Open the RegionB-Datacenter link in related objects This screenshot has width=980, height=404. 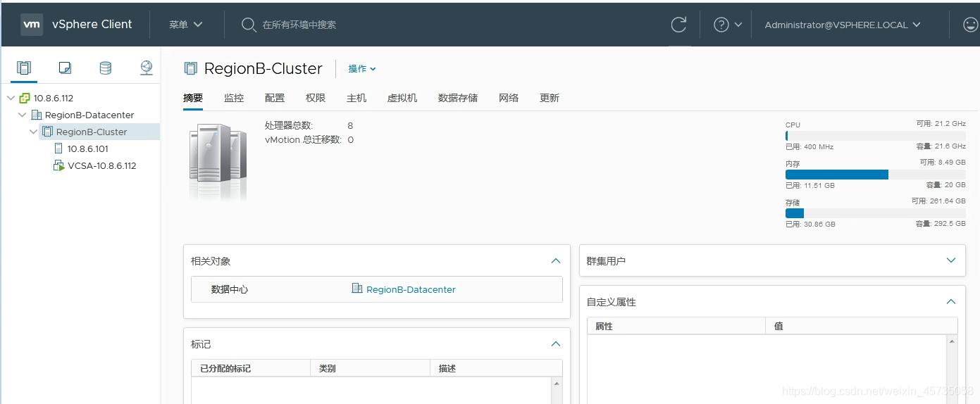click(x=411, y=289)
